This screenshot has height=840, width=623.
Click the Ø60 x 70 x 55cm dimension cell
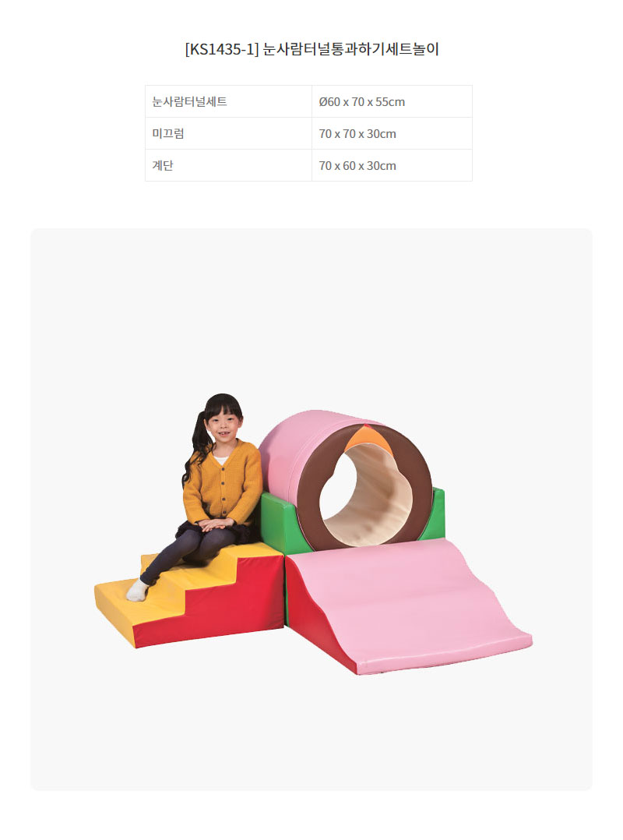[x=392, y=101]
